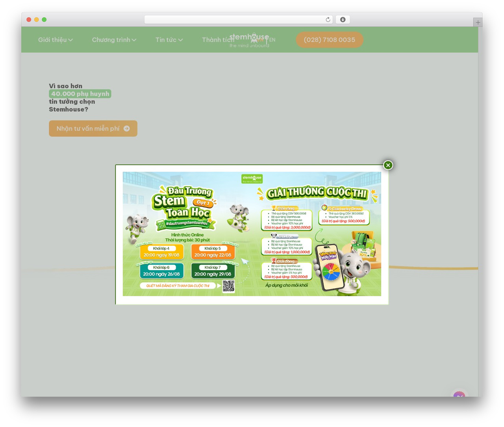Viewport: 504px width, 427px height.
Task: Reload the page in browser toolbar
Action: (x=328, y=20)
